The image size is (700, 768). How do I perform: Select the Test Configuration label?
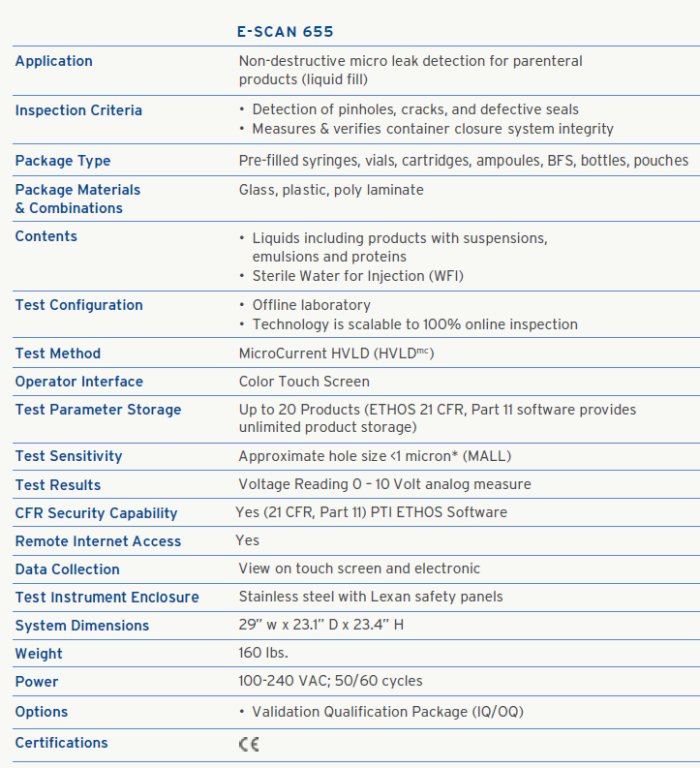click(79, 305)
